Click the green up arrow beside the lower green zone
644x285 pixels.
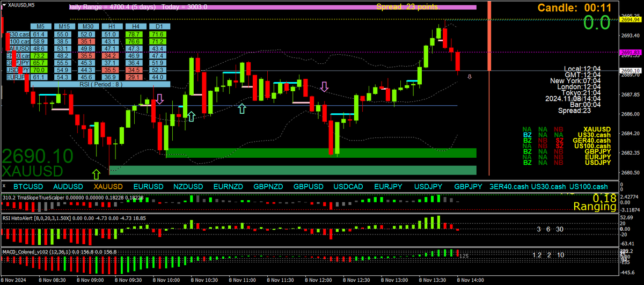pos(96,174)
